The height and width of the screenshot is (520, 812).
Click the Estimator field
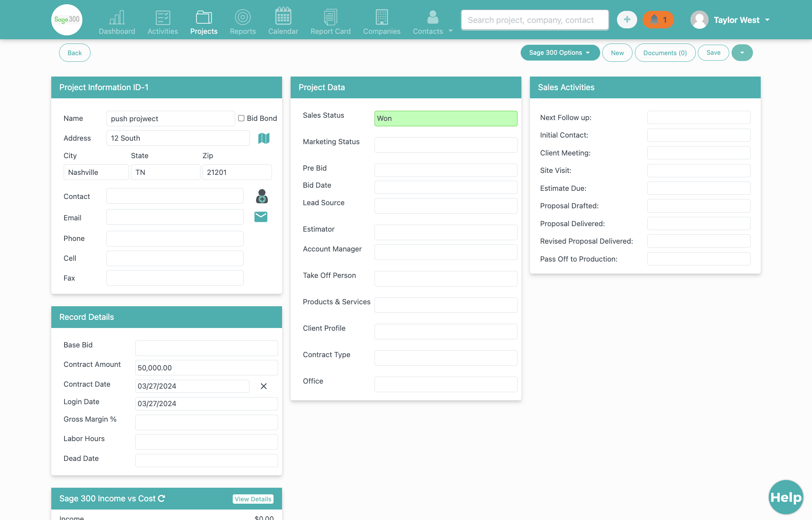(x=446, y=232)
